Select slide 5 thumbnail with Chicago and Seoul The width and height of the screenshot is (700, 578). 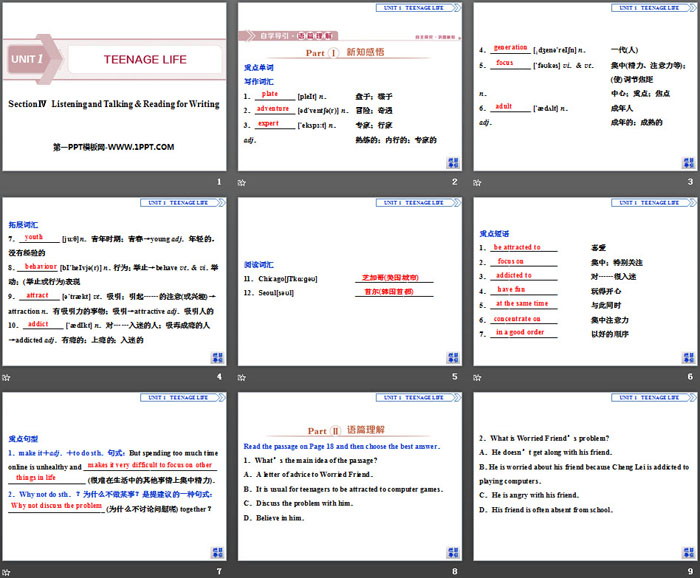pos(350,282)
